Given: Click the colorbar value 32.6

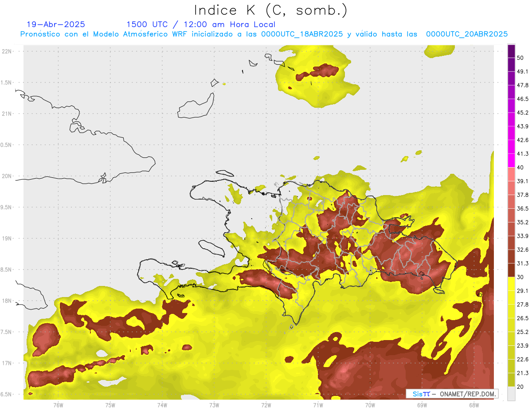Looking at the screenshot, I should point(523,250).
